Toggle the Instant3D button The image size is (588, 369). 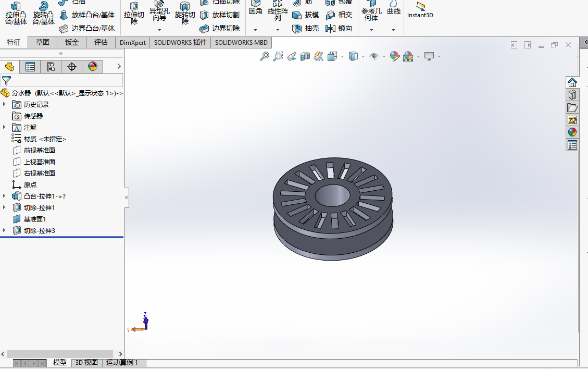pyautogui.click(x=420, y=10)
